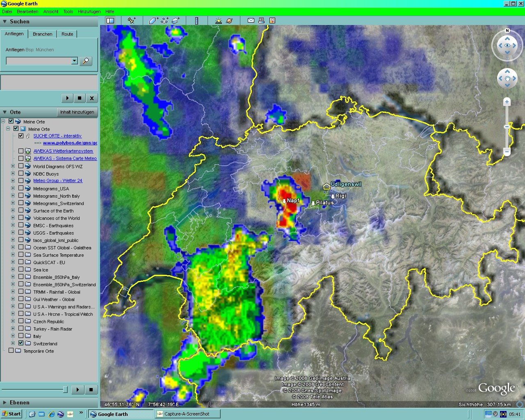Viewport: 525px width, 420px height.
Task: Enable Volcanoes of the World checkbox
Action: (21, 218)
